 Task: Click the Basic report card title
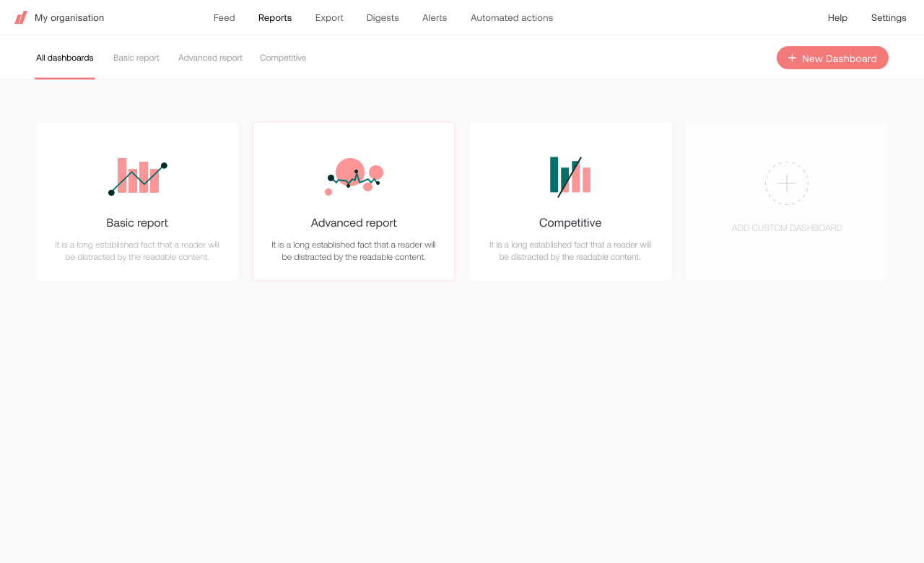[137, 223]
